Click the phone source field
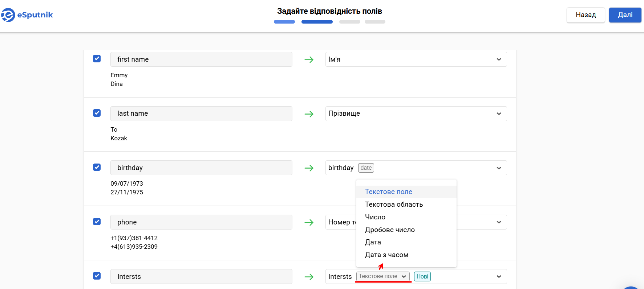This screenshot has width=644, height=289. click(201, 222)
